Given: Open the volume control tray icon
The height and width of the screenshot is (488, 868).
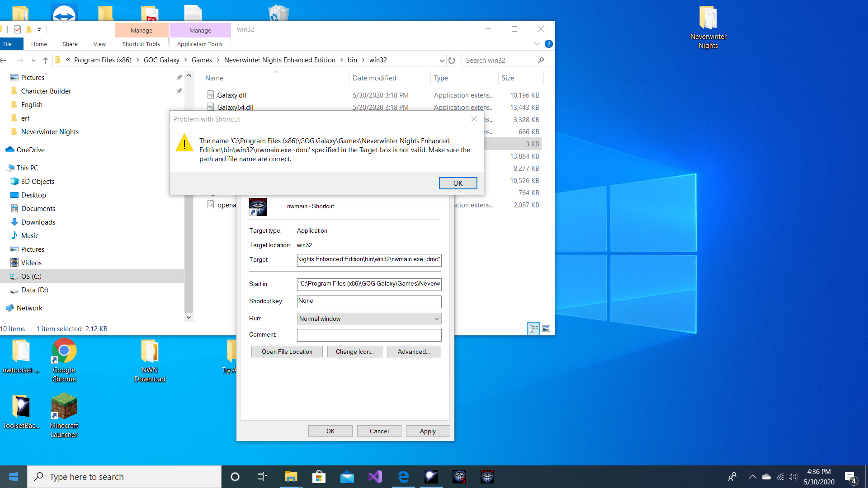Looking at the screenshot, I should 793,477.
